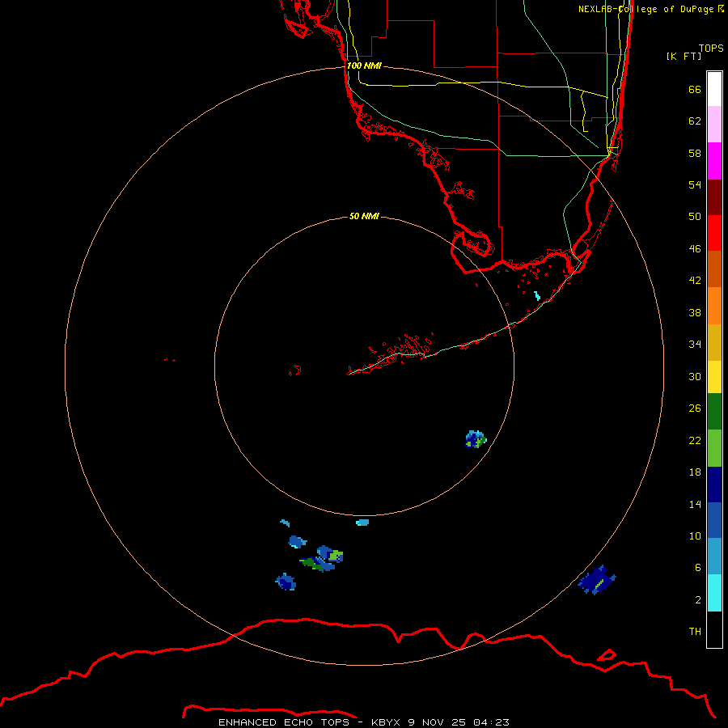Click the tiny cyan echo near the upper Keys
The width and height of the screenshot is (728, 728).
click(537, 295)
